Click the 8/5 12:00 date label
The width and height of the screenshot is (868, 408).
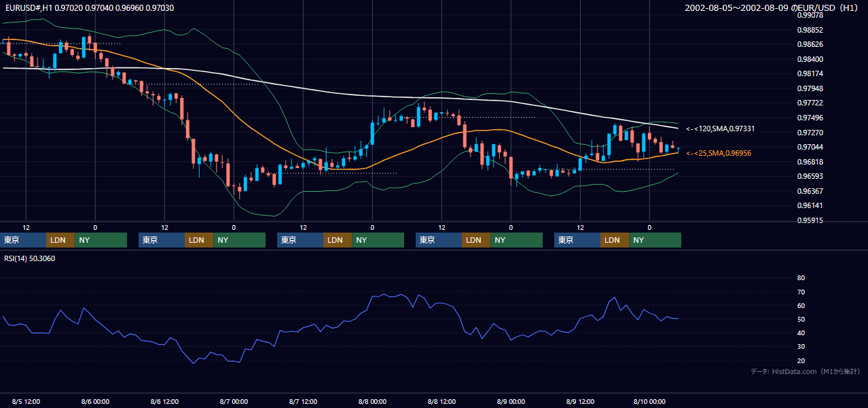[x=26, y=402]
